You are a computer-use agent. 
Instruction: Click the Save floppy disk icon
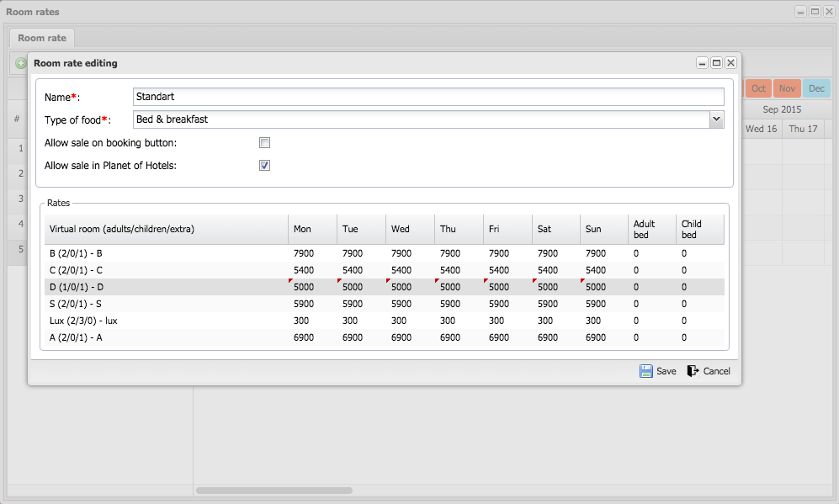[645, 371]
